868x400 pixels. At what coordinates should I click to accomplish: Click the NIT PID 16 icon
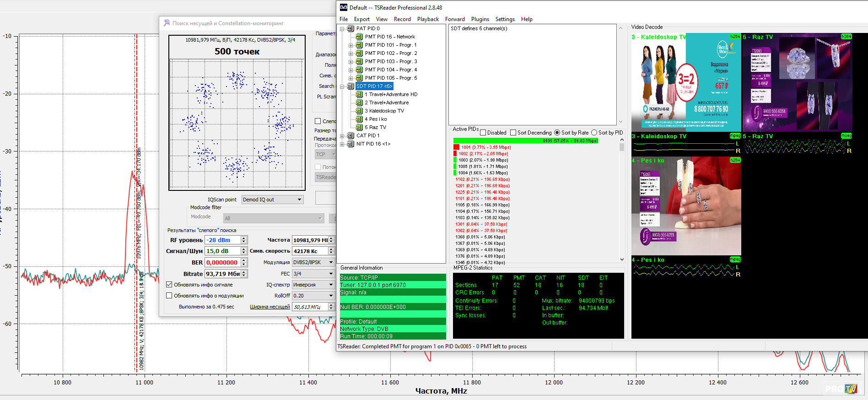point(350,144)
